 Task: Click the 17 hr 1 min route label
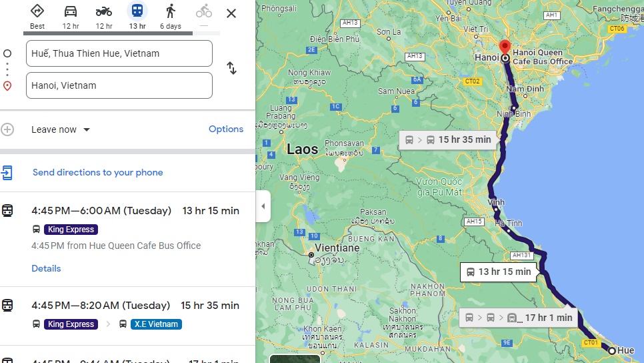520,318
